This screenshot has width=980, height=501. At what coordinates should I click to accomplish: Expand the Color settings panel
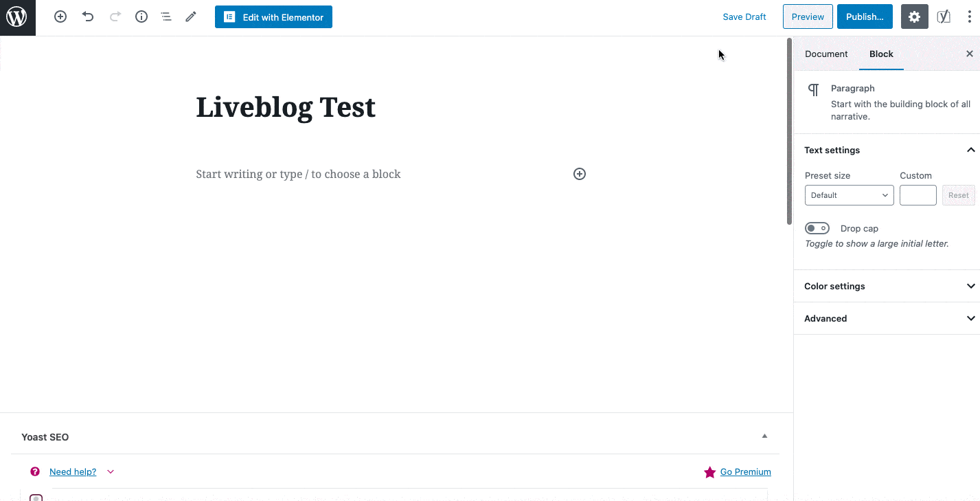(886, 286)
